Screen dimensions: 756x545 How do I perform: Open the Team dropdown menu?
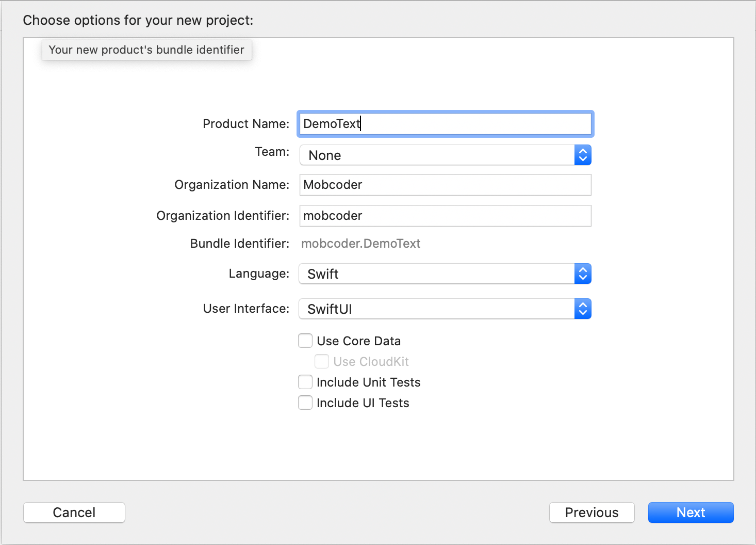coord(437,155)
